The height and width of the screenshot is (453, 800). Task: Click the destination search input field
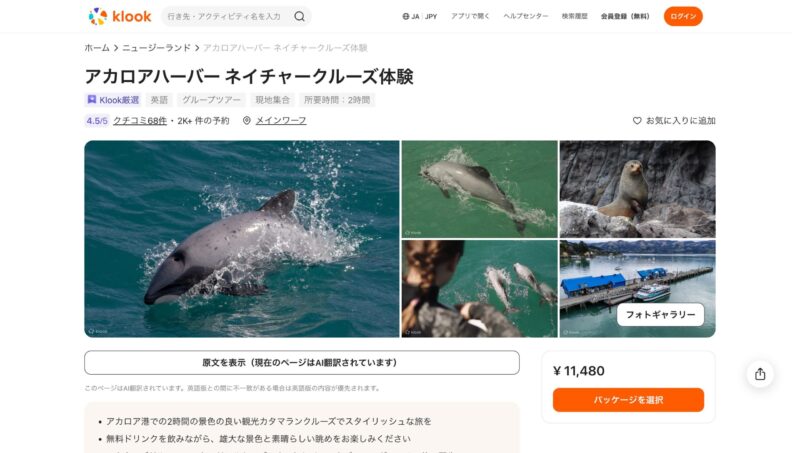[227, 16]
